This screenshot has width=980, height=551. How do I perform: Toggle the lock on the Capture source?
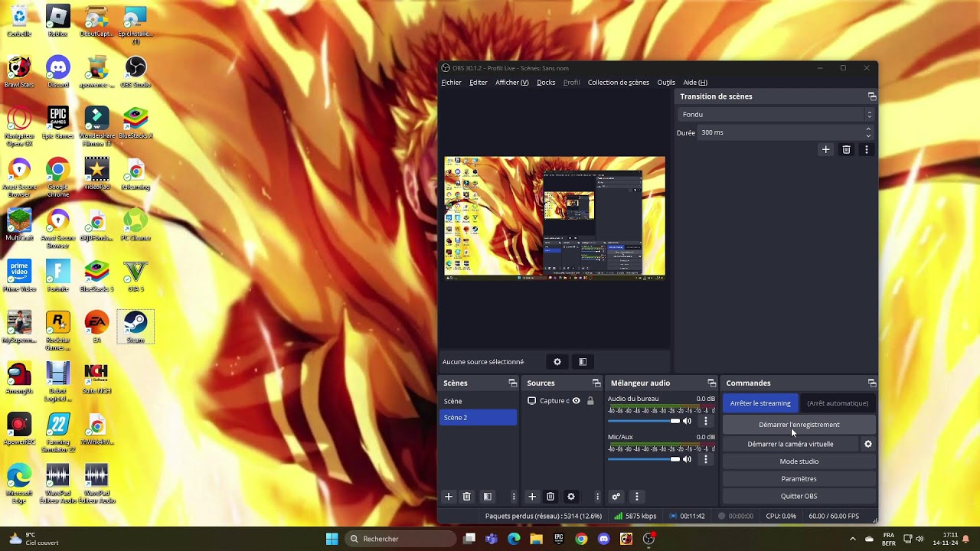pyautogui.click(x=590, y=401)
